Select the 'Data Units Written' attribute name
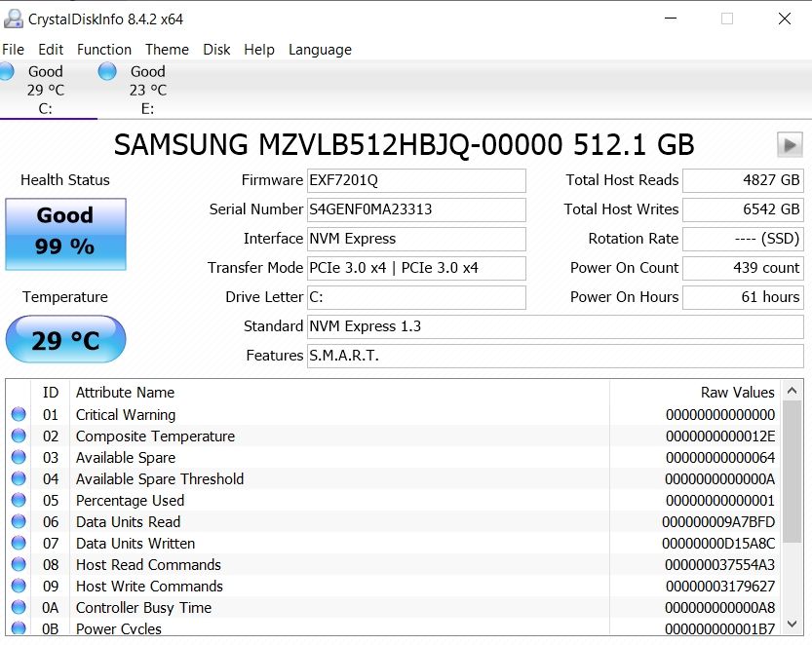This screenshot has width=812, height=645. coord(135,544)
